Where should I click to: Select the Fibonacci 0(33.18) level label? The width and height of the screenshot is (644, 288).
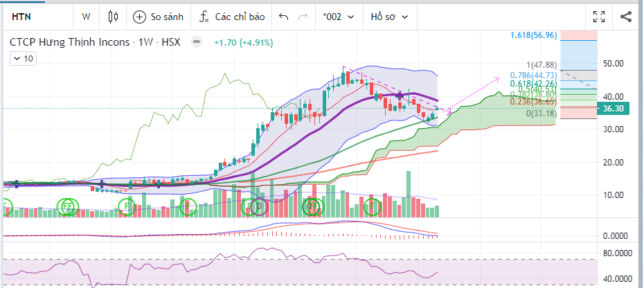(x=542, y=113)
